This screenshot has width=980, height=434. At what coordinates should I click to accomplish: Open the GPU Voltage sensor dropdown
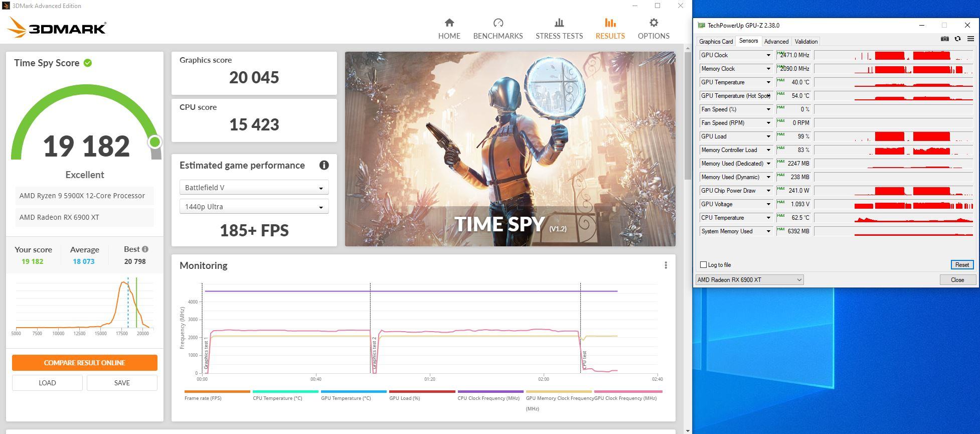pyautogui.click(x=768, y=204)
